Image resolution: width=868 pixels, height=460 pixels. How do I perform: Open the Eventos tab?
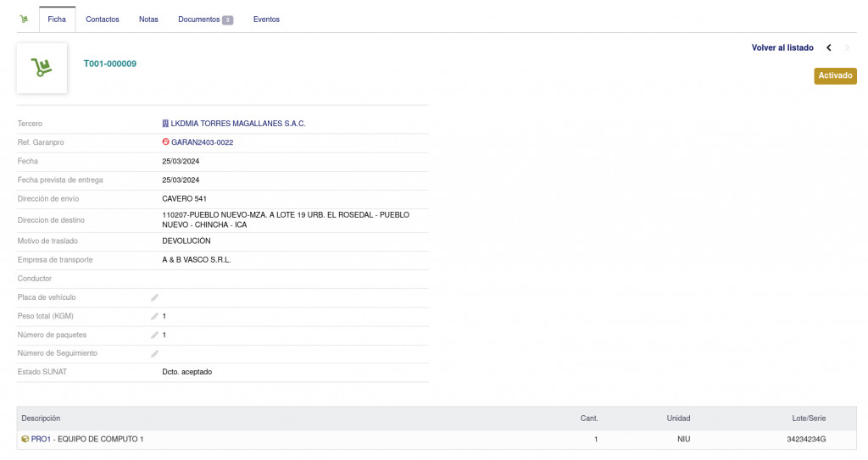[266, 19]
